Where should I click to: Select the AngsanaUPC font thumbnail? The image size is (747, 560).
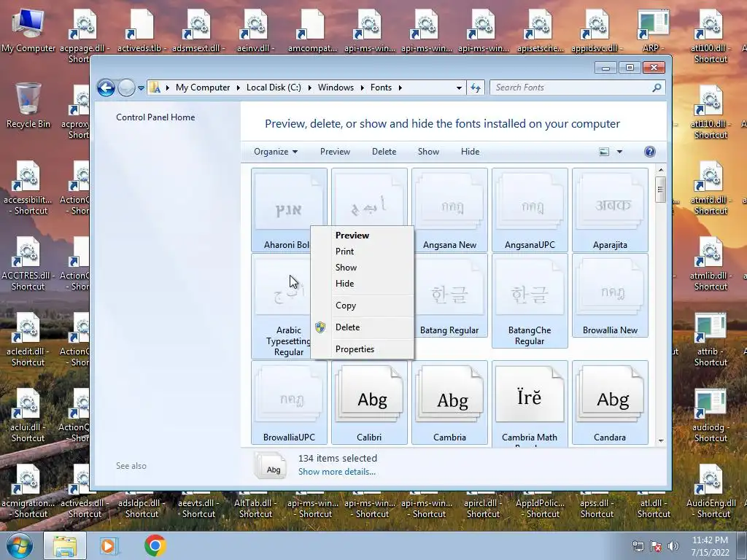(530, 209)
